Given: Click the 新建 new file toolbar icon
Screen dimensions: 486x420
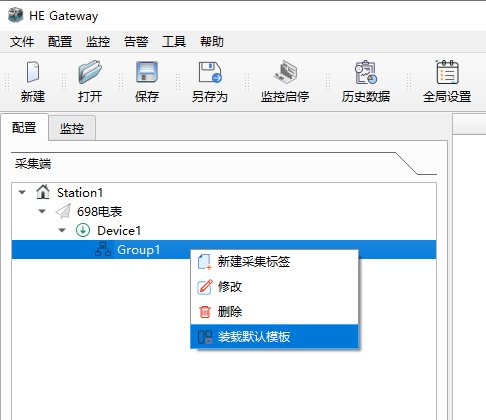Looking at the screenshot, I should (33, 72).
